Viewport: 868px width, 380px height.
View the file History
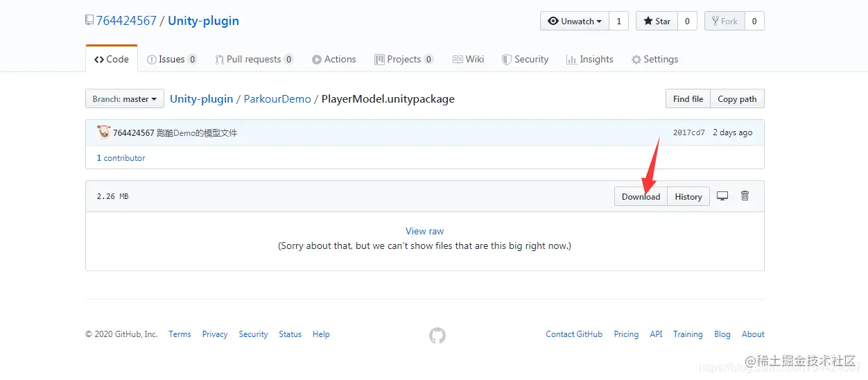(688, 196)
